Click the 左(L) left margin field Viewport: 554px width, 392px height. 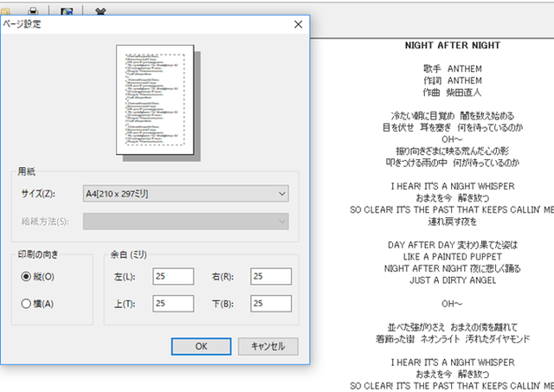pyautogui.click(x=173, y=276)
